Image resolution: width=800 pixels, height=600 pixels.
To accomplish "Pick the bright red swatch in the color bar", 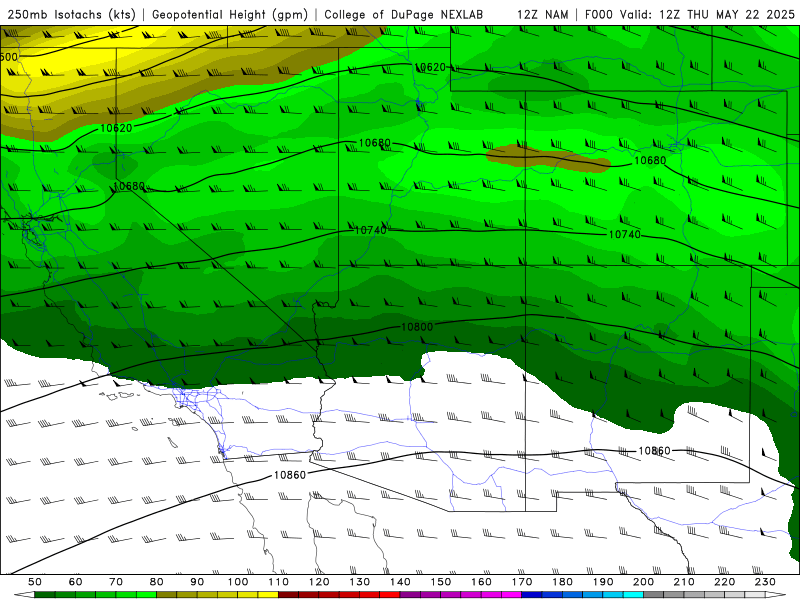I will pos(390,595).
